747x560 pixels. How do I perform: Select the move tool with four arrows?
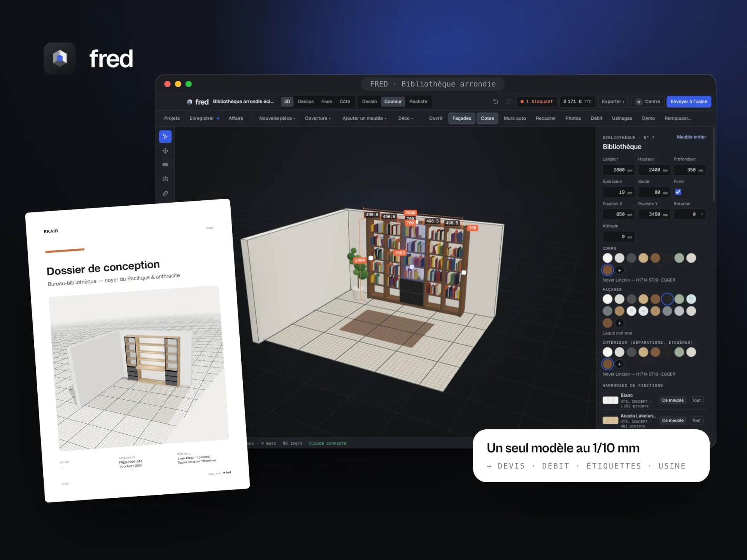(165, 151)
